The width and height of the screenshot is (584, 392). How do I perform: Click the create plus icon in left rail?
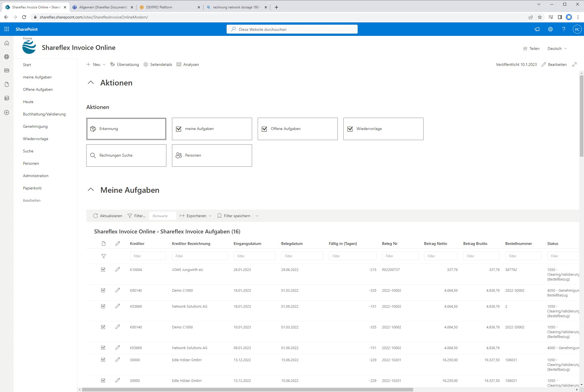[x=7, y=112]
